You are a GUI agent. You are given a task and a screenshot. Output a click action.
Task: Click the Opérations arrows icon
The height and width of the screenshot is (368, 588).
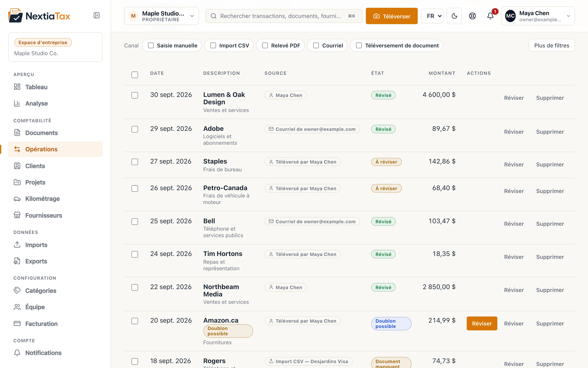pyautogui.click(x=17, y=149)
